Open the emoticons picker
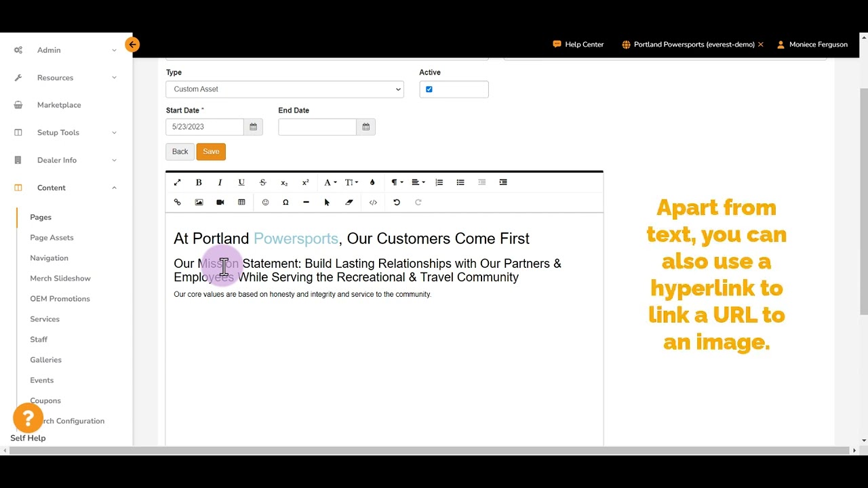 [x=265, y=202]
